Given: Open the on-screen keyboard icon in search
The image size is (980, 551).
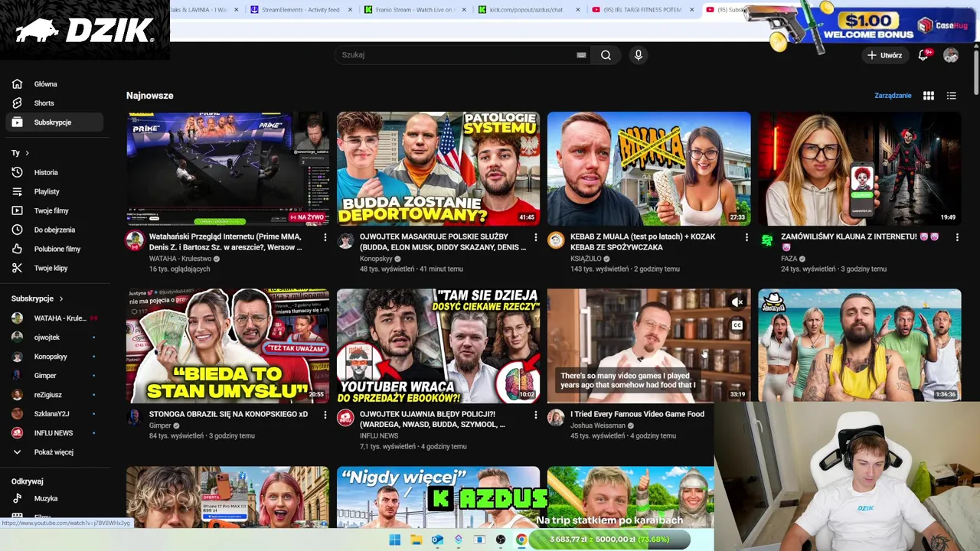Looking at the screenshot, I should (x=581, y=55).
